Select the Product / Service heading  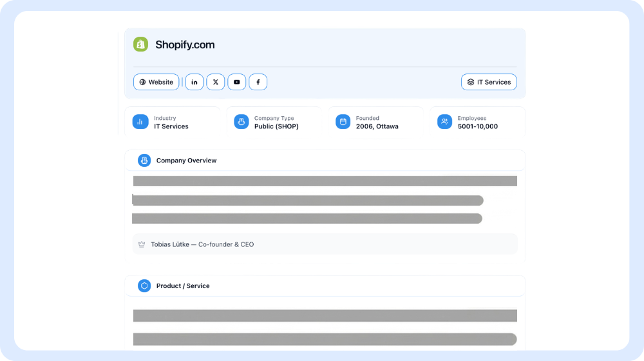(183, 286)
